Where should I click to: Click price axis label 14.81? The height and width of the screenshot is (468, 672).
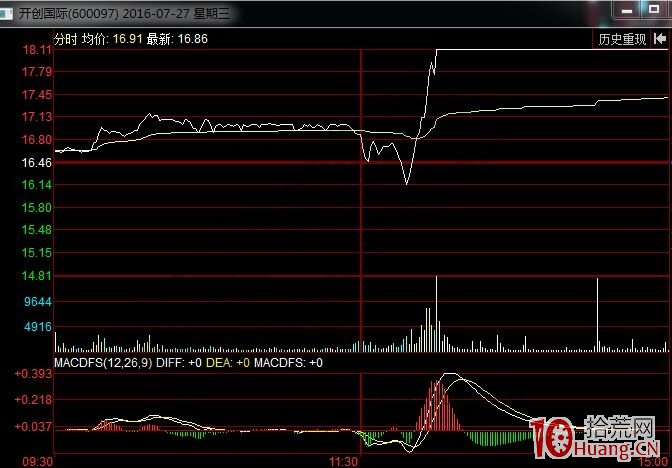[x=37, y=276]
